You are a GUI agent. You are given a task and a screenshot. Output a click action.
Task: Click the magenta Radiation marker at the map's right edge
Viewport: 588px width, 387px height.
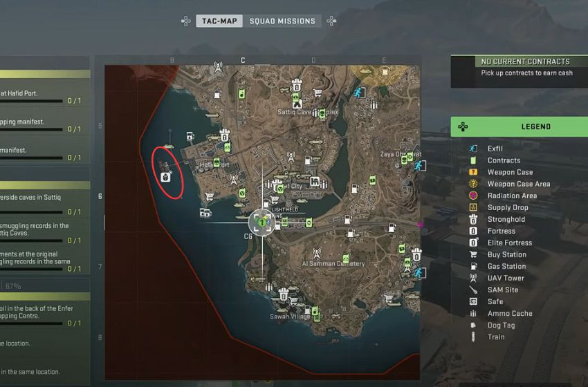pyautogui.click(x=420, y=225)
